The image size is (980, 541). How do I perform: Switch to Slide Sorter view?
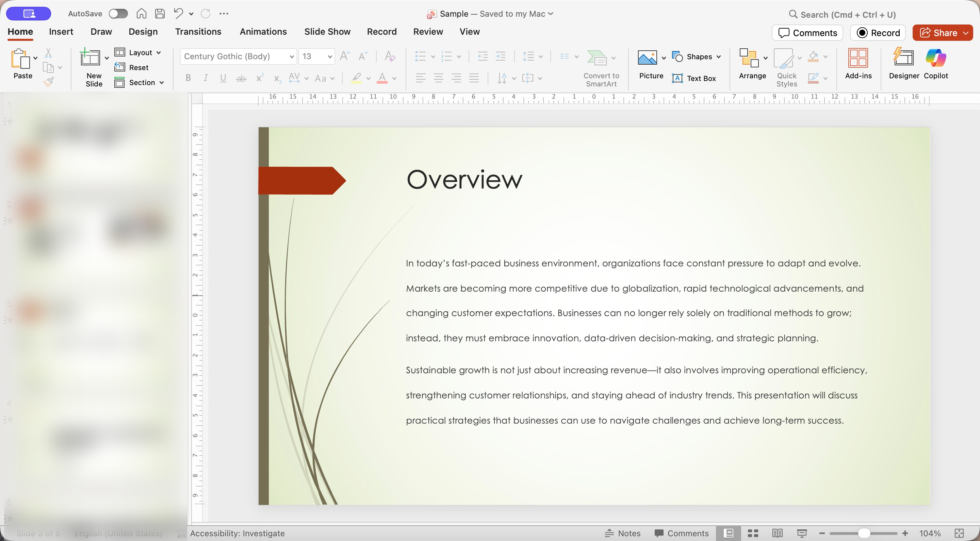pos(753,533)
